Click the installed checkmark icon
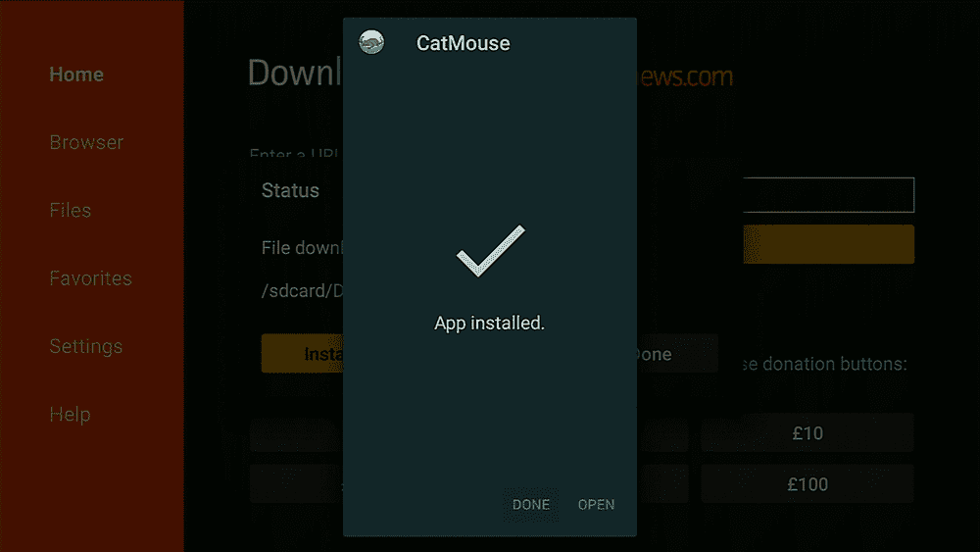The height and width of the screenshot is (552, 980). (x=491, y=251)
